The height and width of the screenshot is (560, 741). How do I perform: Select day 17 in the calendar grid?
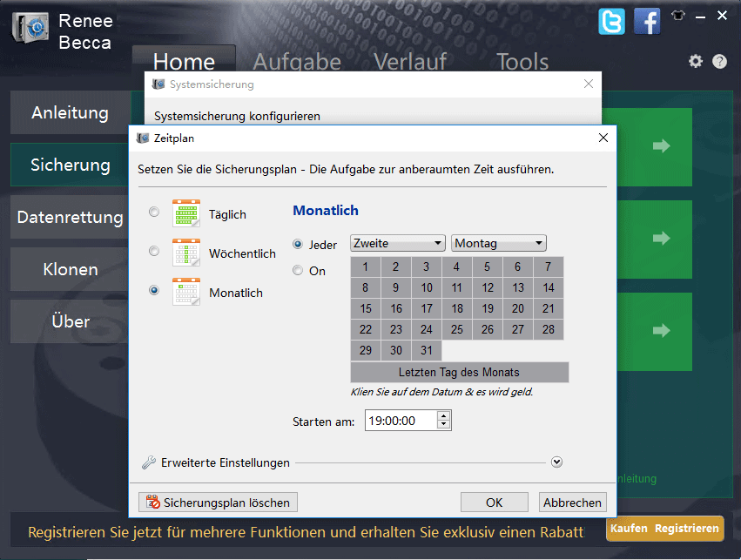[x=427, y=308]
